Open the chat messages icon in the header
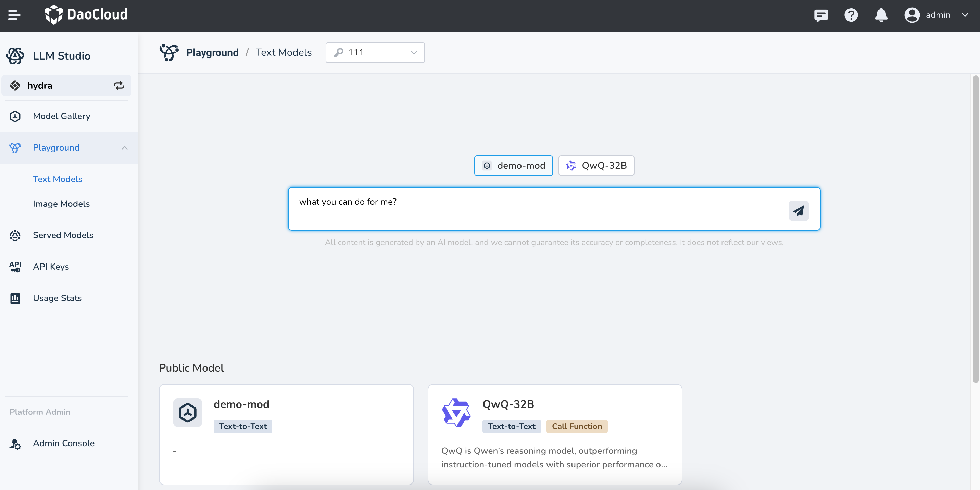The height and width of the screenshot is (490, 980). (x=820, y=15)
